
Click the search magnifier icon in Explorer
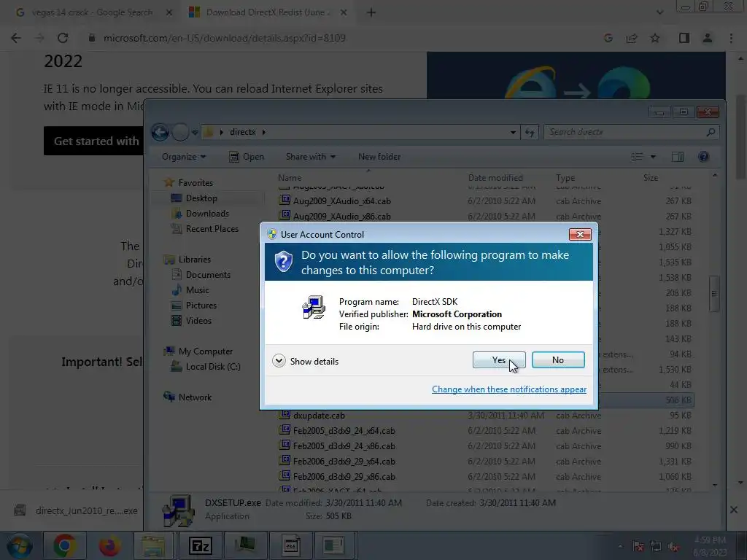tap(711, 132)
